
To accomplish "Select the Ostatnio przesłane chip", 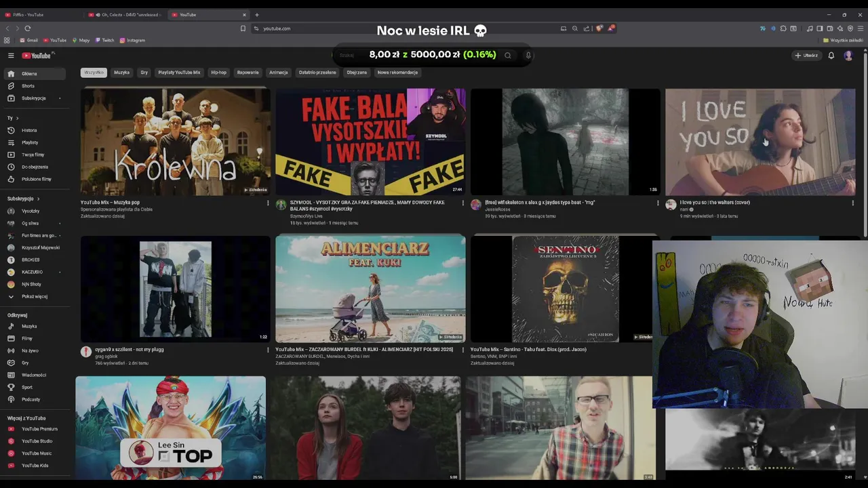I will pos(317,73).
